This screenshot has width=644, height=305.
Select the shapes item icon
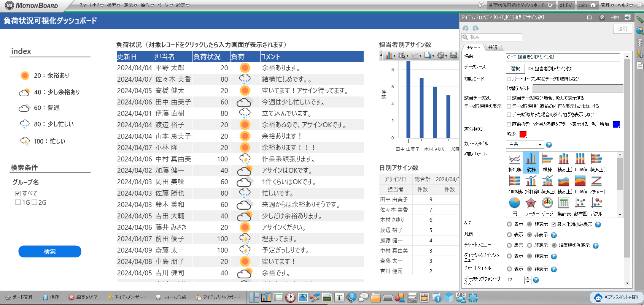tap(400, 297)
